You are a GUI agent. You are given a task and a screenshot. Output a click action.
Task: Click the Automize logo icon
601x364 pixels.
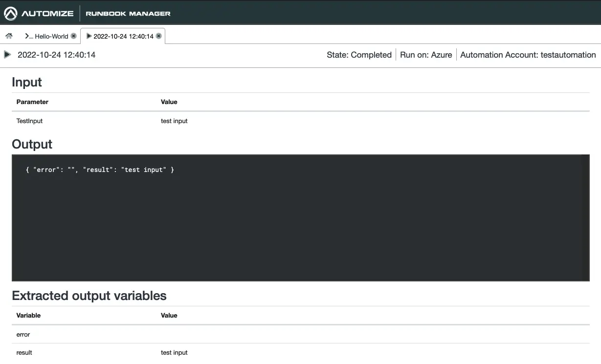(11, 13)
